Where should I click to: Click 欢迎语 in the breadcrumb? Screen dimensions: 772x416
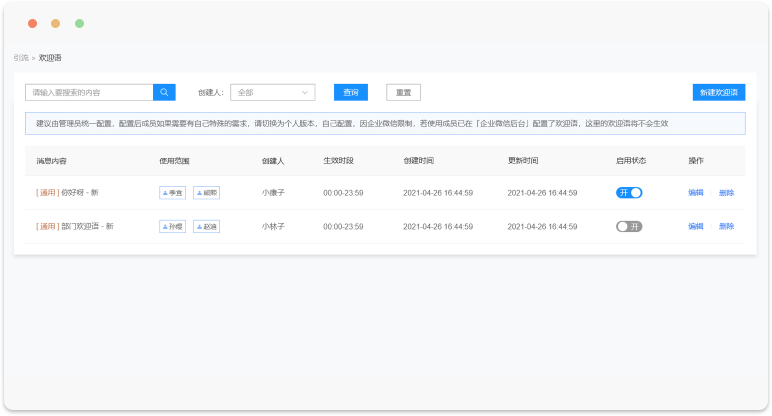pos(50,58)
